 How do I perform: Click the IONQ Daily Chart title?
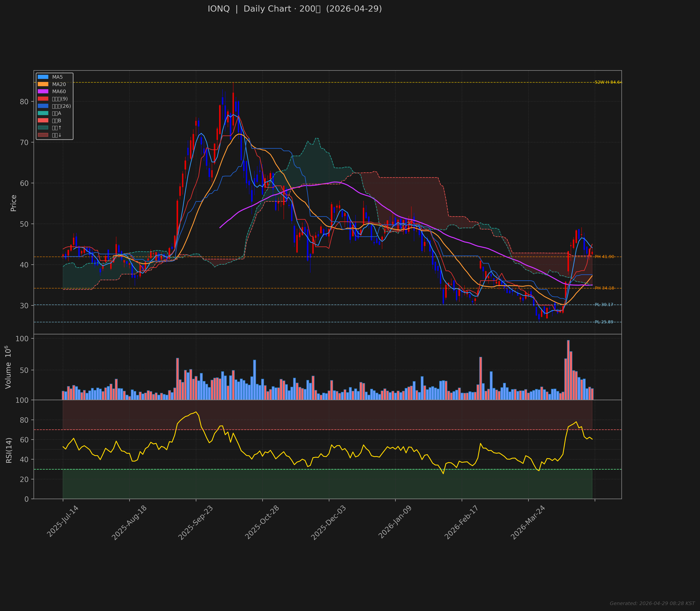(x=294, y=9)
